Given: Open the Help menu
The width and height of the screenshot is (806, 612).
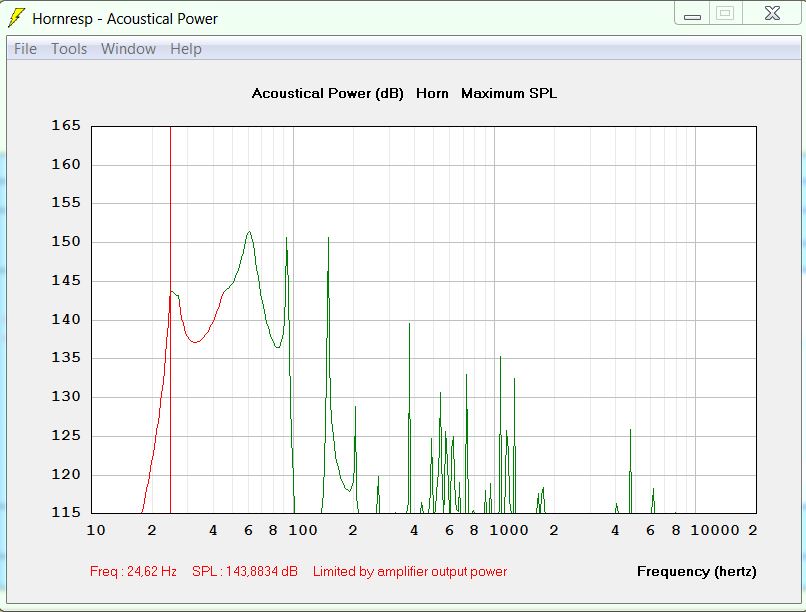Looking at the screenshot, I should (x=186, y=49).
